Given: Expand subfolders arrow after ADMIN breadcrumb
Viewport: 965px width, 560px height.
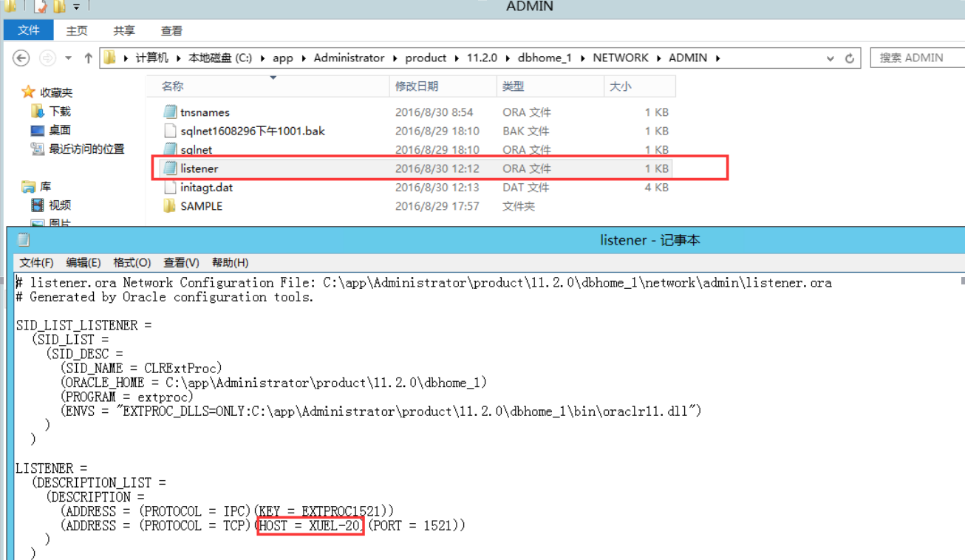Looking at the screenshot, I should [717, 58].
